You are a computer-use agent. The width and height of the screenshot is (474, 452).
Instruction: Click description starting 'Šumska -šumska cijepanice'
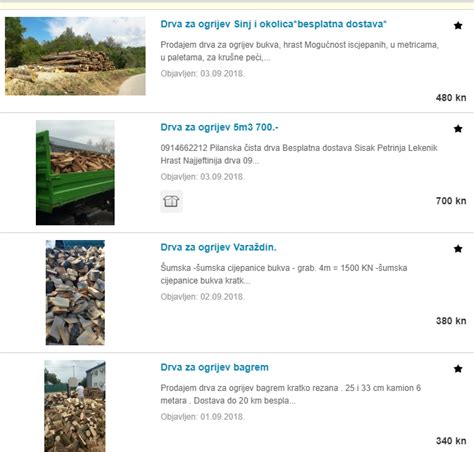click(x=284, y=274)
